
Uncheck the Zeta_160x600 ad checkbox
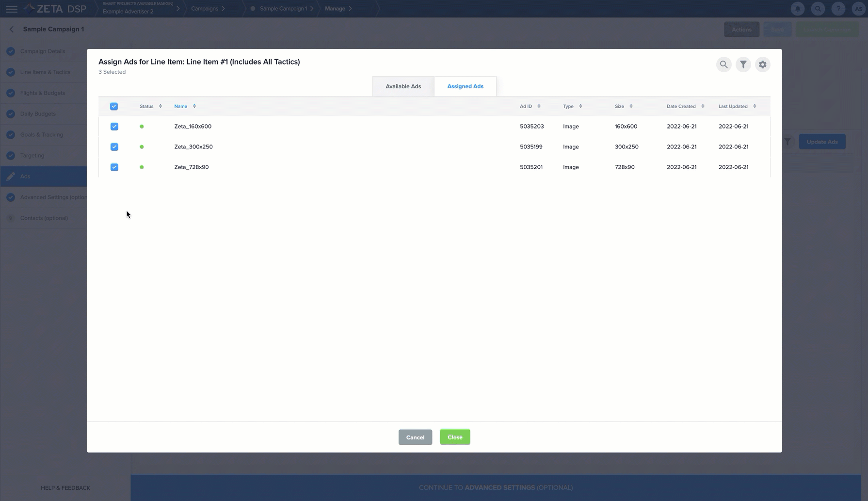pyautogui.click(x=114, y=127)
